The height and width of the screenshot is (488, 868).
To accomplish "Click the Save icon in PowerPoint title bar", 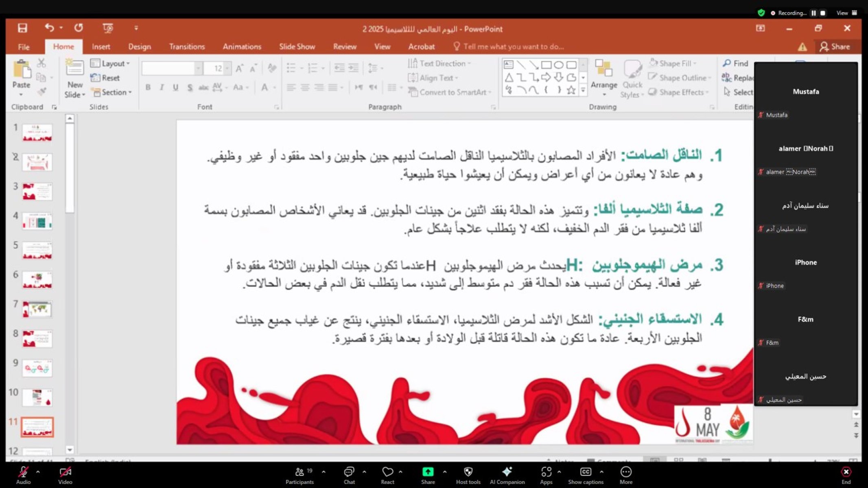I will 22,28.
